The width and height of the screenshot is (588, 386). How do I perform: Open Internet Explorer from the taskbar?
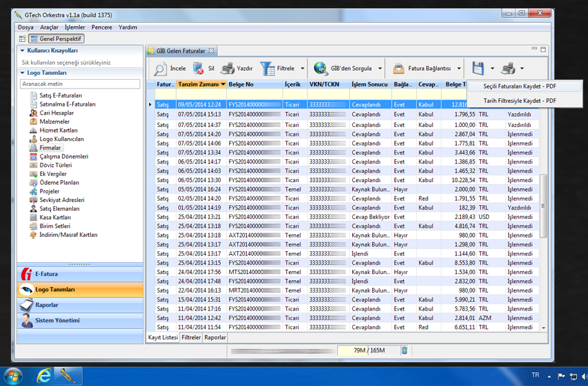pyautogui.click(x=44, y=376)
